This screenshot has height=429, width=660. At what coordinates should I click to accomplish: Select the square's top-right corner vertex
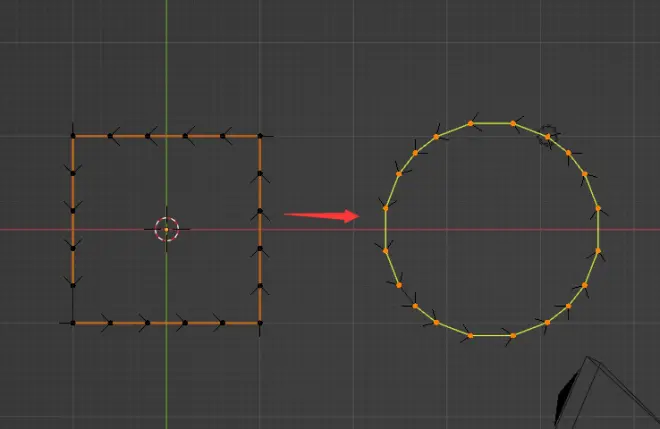pos(260,136)
